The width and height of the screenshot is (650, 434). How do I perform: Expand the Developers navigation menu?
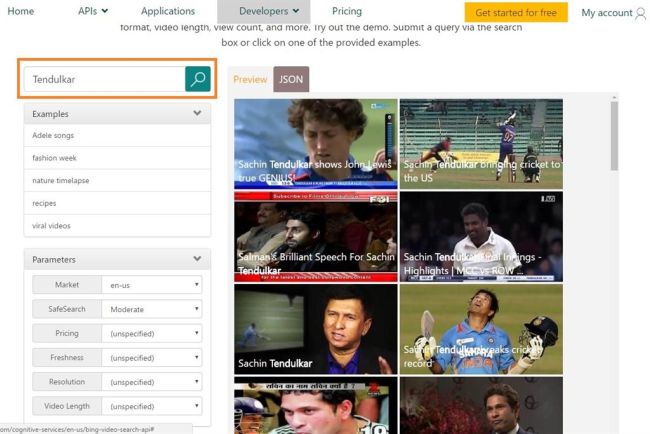click(264, 11)
